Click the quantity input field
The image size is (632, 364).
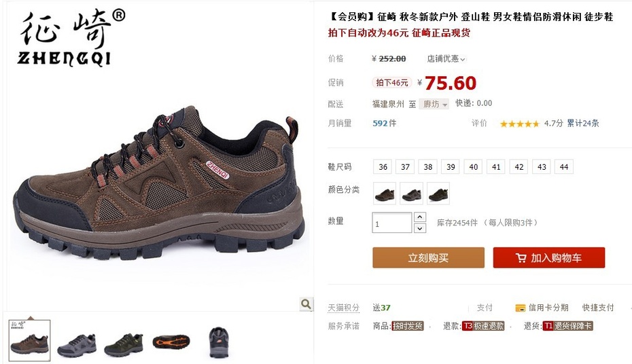pyautogui.click(x=392, y=223)
